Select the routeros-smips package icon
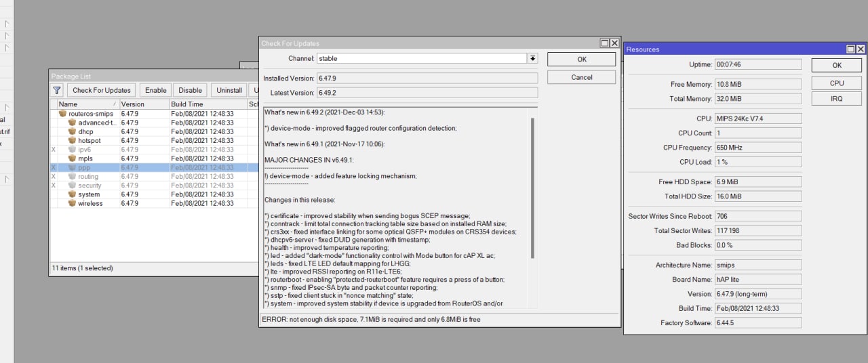 pos(63,114)
